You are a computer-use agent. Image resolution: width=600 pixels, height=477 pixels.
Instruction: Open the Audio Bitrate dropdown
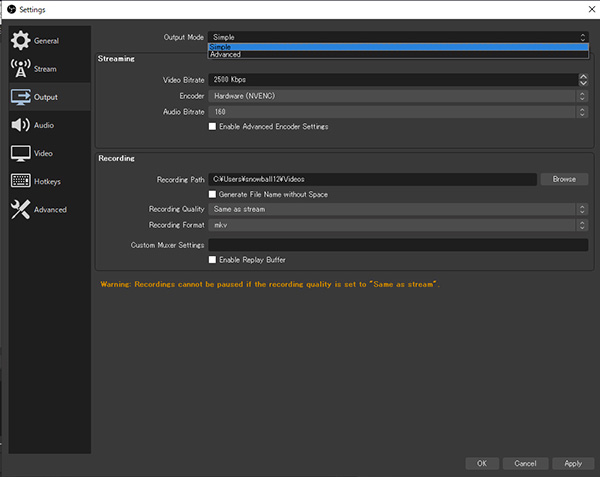coord(398,112)
